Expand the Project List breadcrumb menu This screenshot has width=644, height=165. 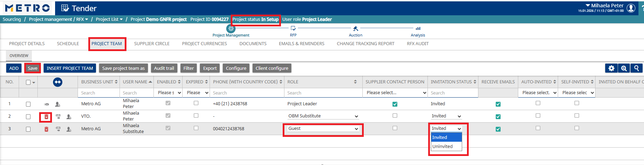pos(121,19)
